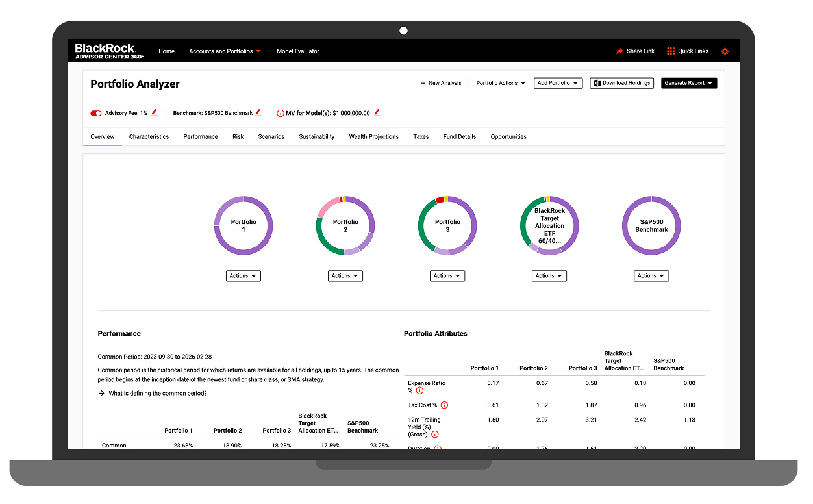
Task: Open Actions dropdown under Portfolio 3
Action: pos(447,276)
